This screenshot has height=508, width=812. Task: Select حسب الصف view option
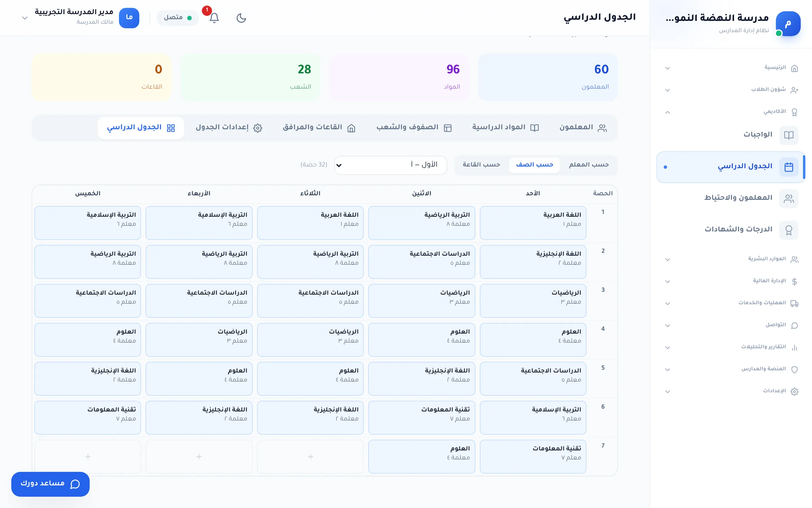tap(535, 165)
